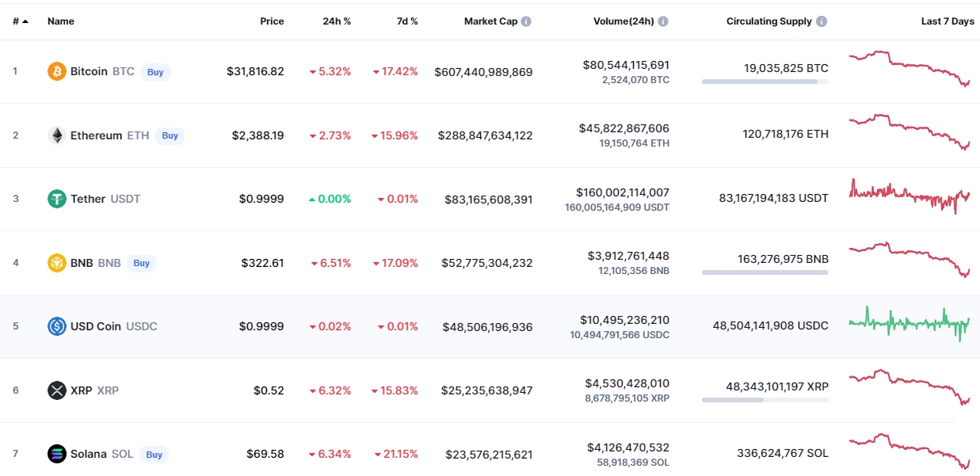The height and width of the screenshot is (476, 980).
Task: Sort table by Circulating Supply header
Action: [x=769, y=21]
